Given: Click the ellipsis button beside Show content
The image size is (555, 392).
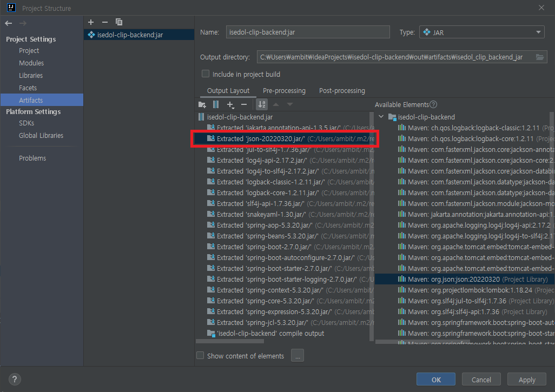Looking at the screenshot, I should (x=298, y=356).
